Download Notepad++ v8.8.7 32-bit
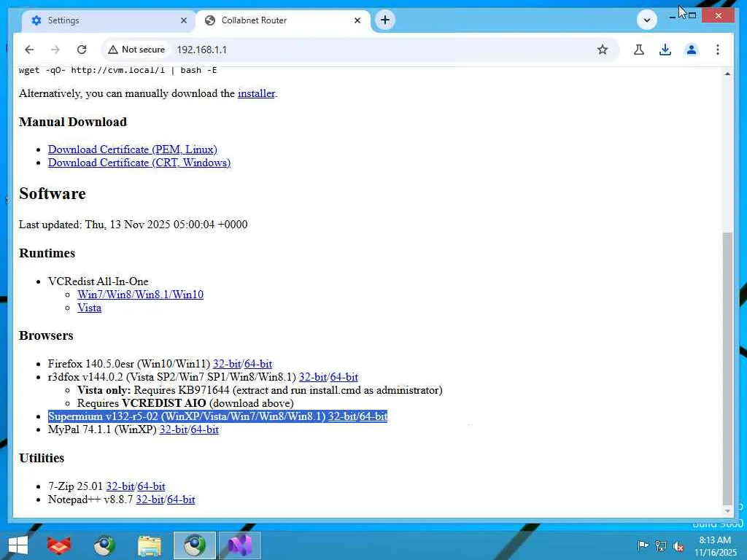The width and height of the screenshot is (747, 560). click(150, 500)
